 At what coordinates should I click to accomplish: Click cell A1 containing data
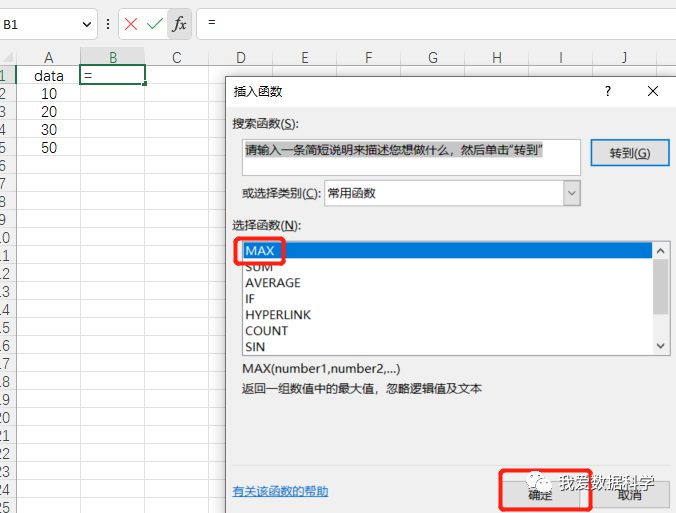point(48,75)
